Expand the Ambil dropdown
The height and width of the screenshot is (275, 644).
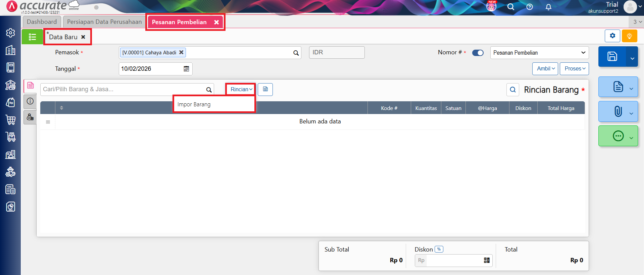coord(545,69)
